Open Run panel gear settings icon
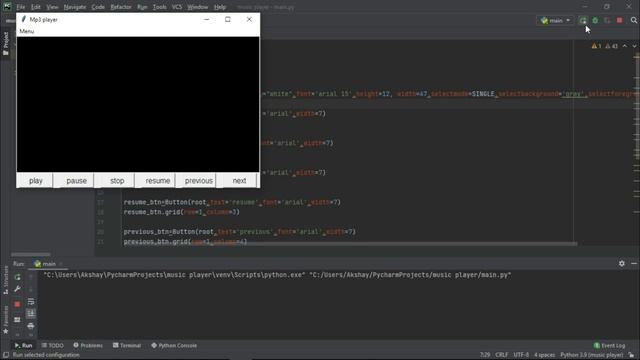 (x=622, y=264)
